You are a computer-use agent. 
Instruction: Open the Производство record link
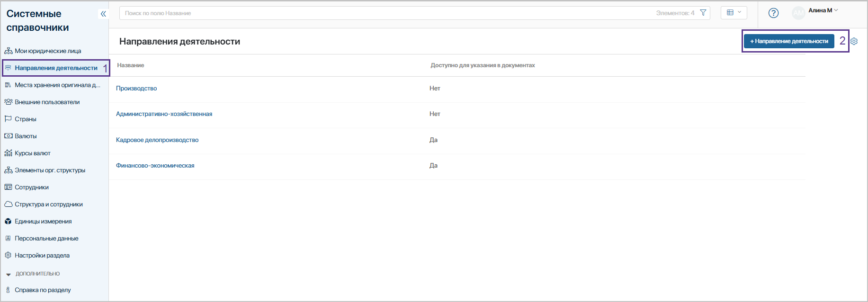coord(136,89)
